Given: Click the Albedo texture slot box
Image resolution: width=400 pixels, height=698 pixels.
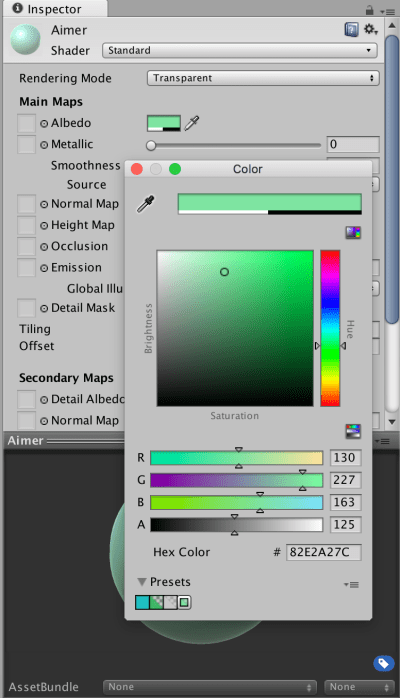Looking at the screenshot, I should click(x=26, y=123).
